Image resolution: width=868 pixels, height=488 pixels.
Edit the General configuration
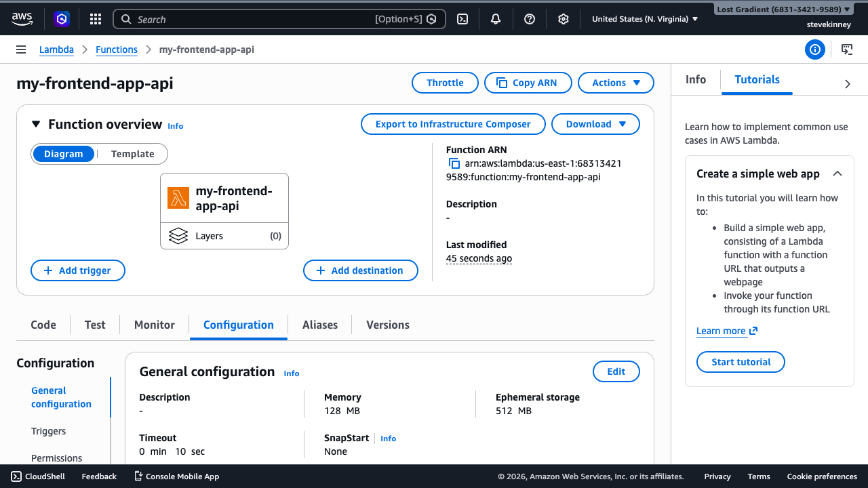pos(616,371)
